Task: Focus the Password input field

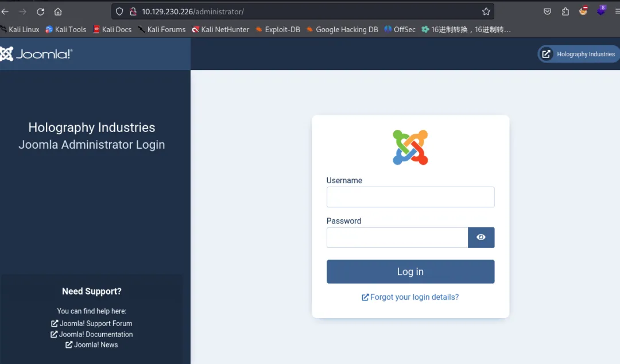Action: pos(397,237)
